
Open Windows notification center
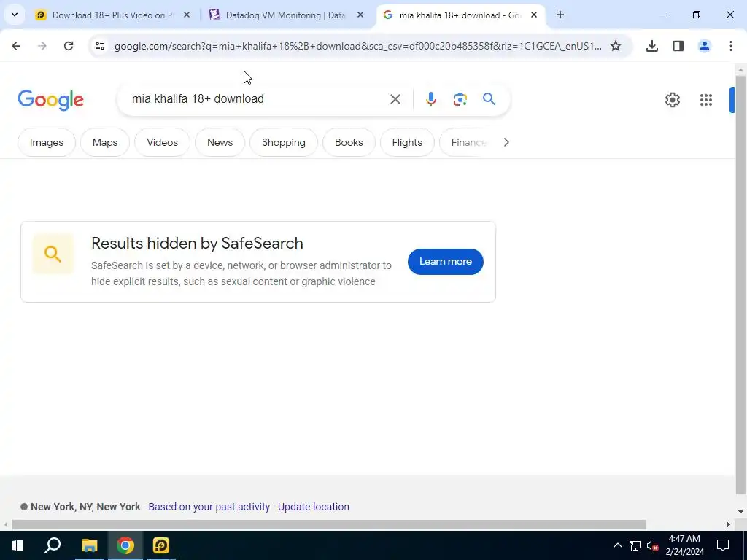(723, 545)
